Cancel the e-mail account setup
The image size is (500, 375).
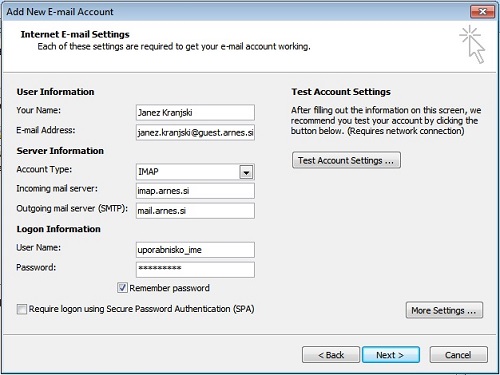coord(458,355)
